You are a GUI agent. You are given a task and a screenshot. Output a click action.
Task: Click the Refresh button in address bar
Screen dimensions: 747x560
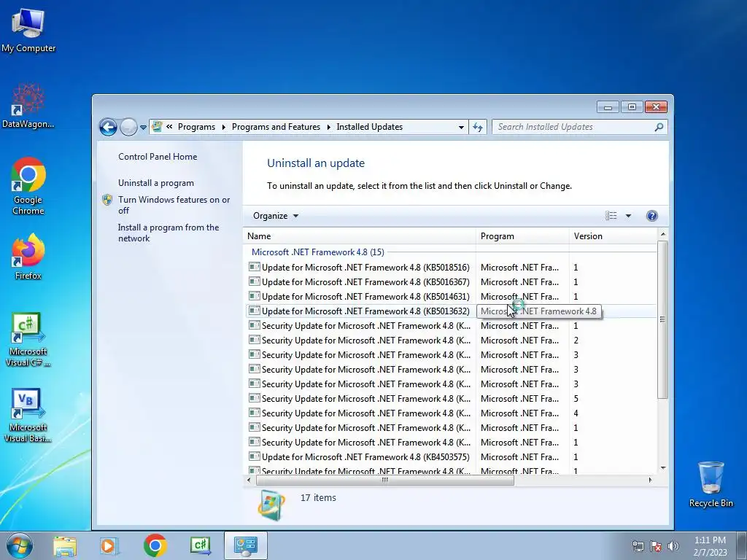[478, 127]
